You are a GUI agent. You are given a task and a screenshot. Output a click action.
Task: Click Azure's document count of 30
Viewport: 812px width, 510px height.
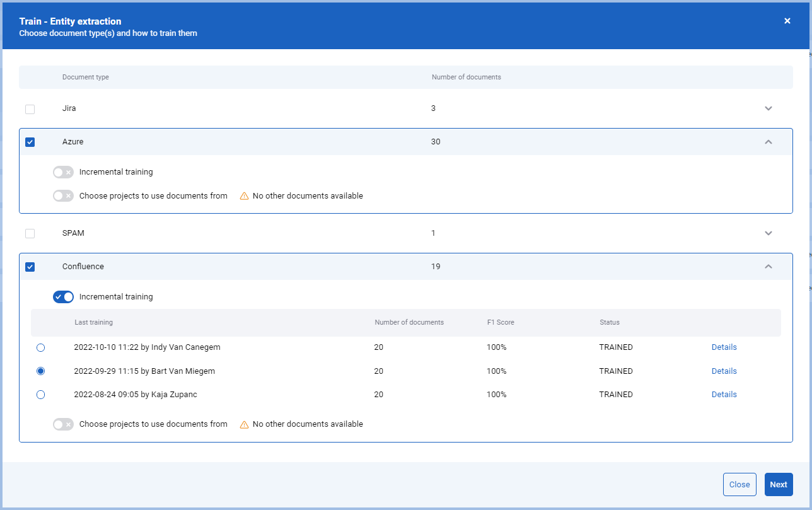436,142
